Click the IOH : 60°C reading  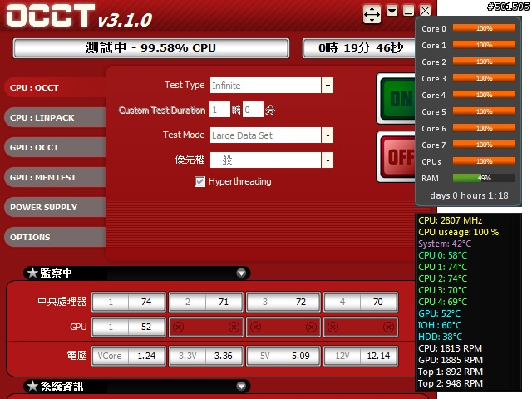coord(440,325)
